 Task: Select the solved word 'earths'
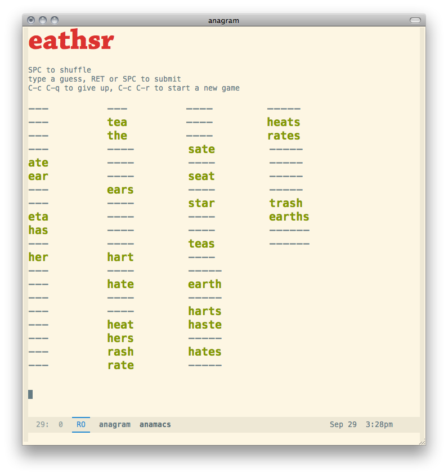click(289, 217)
